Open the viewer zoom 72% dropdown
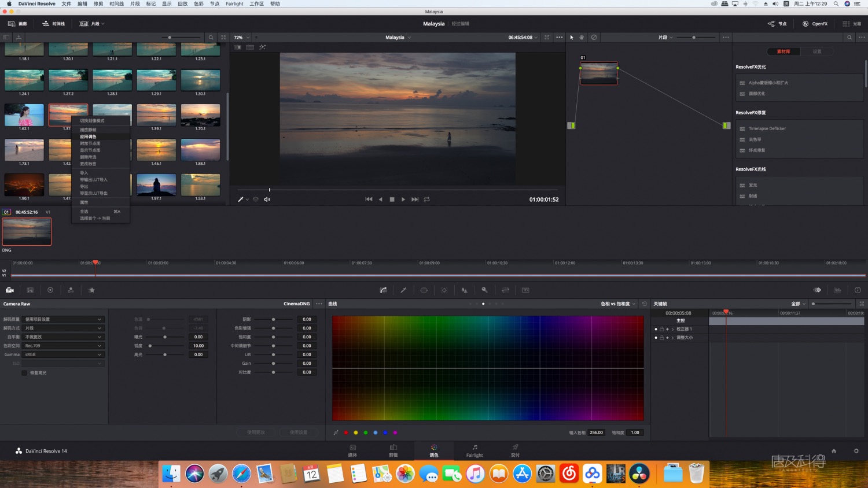 [x=242, y=38]
